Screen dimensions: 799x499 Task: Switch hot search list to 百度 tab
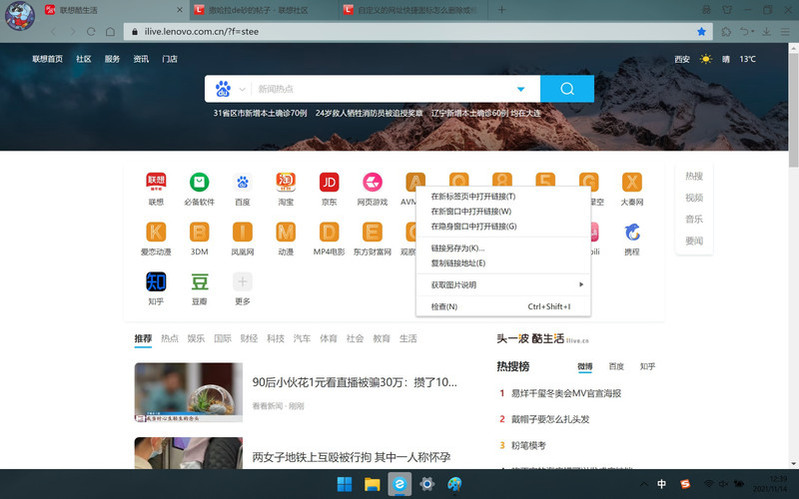click(616, 367)
